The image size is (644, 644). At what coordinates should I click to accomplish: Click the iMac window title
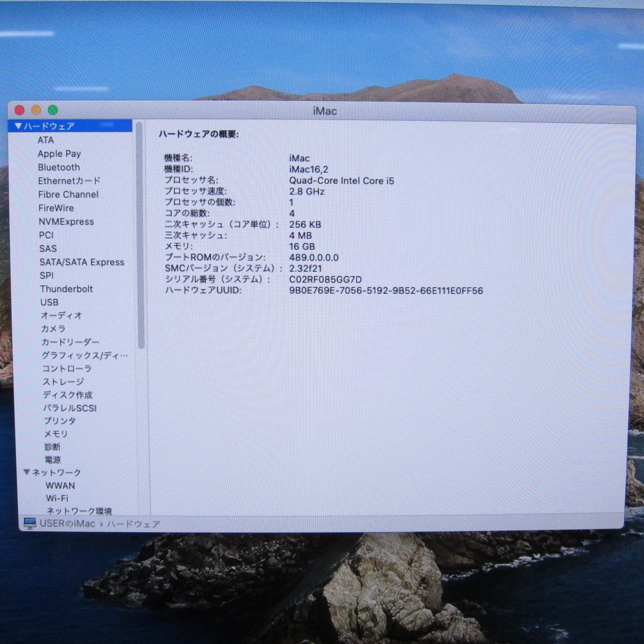tap(325, 111)
